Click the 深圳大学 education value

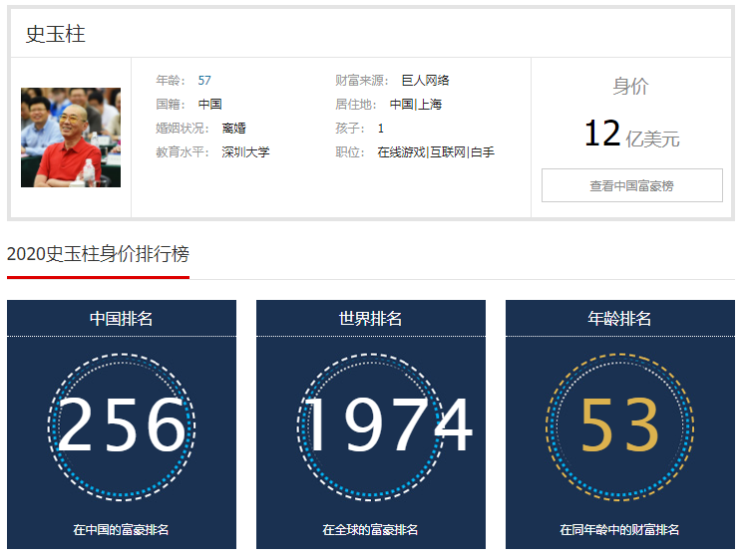[x=245, y=152]
